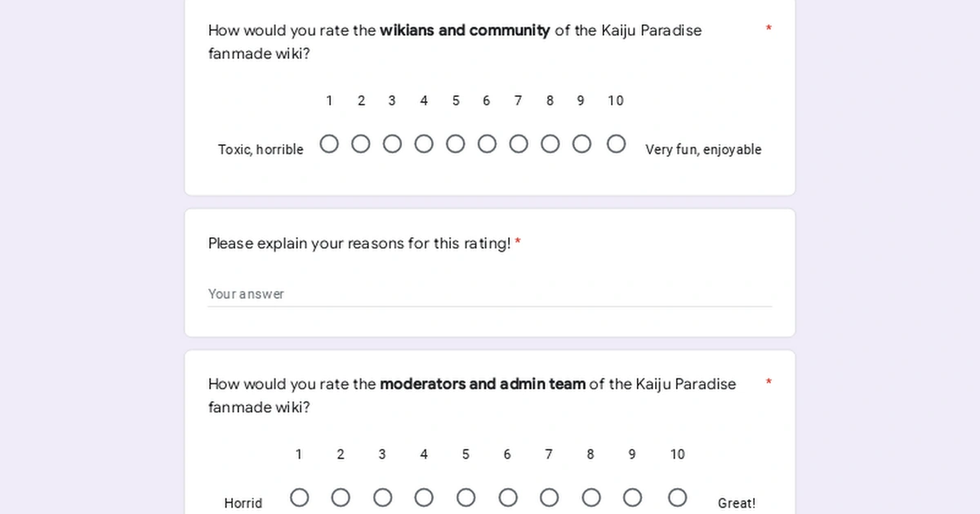Click the required asterisk on the reasons question
This screenshot has width=980, height=514.
point(520,241)
